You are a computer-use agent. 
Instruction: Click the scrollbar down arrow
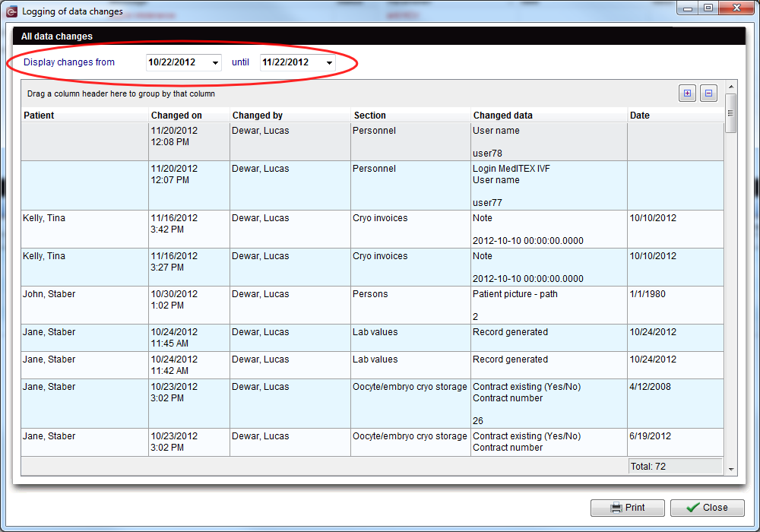(731, 469)
